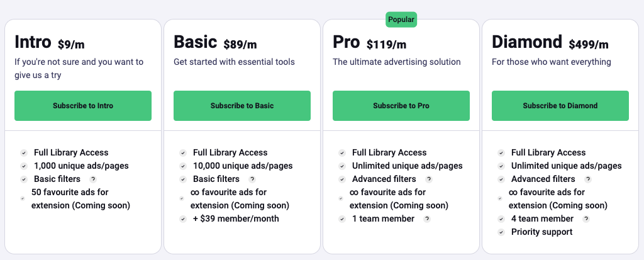Click help icon next to Intro Basic filters
The image size is (644, 260).
point(94,179)
